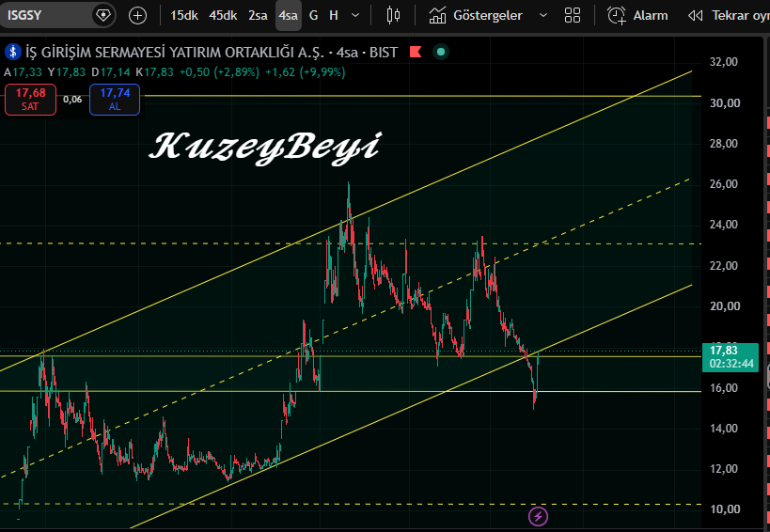The height and width of the screenshot is (532, 770).
Task: Click the 10,00 price scale label
Action: point(725,509)
